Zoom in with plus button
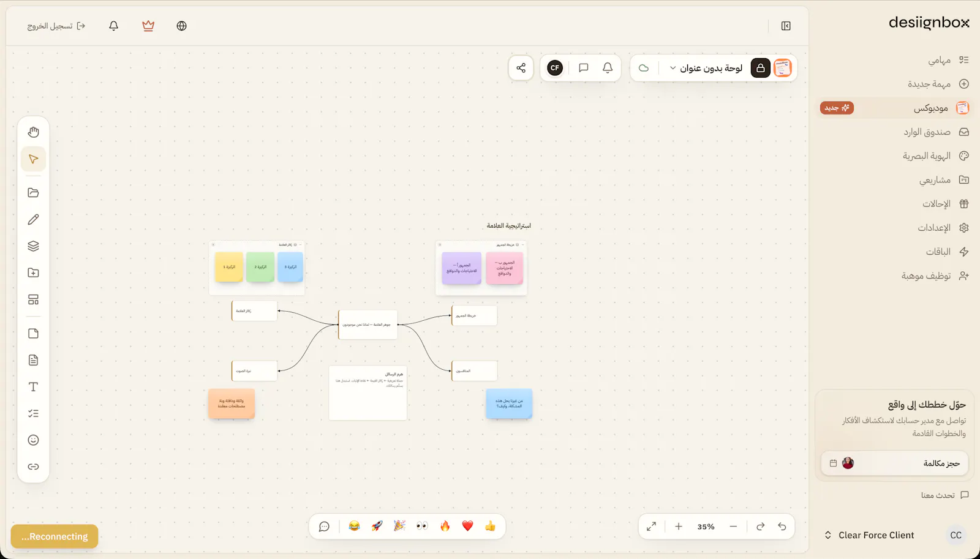 pyautogui.click(x=679, y=527)
